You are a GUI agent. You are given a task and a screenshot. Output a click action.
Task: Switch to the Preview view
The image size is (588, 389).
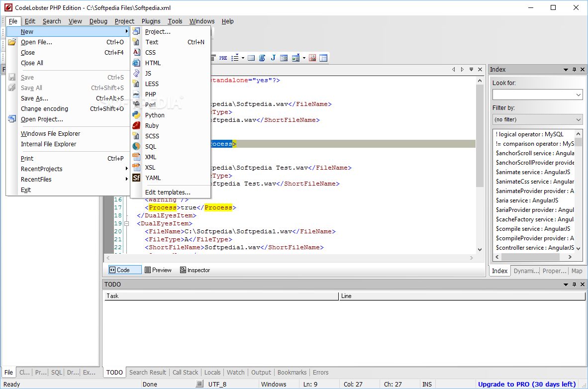tap(158, 270)
